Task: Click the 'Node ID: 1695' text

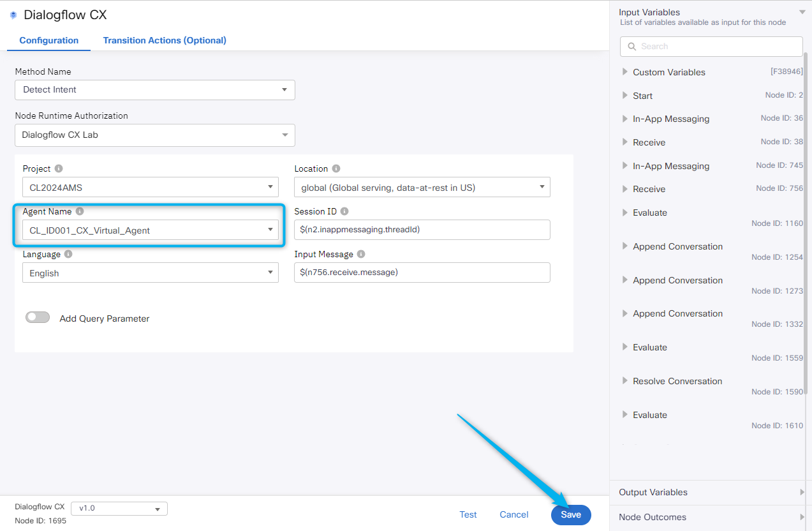Action: pyautogui.click(x=40, y=520)
